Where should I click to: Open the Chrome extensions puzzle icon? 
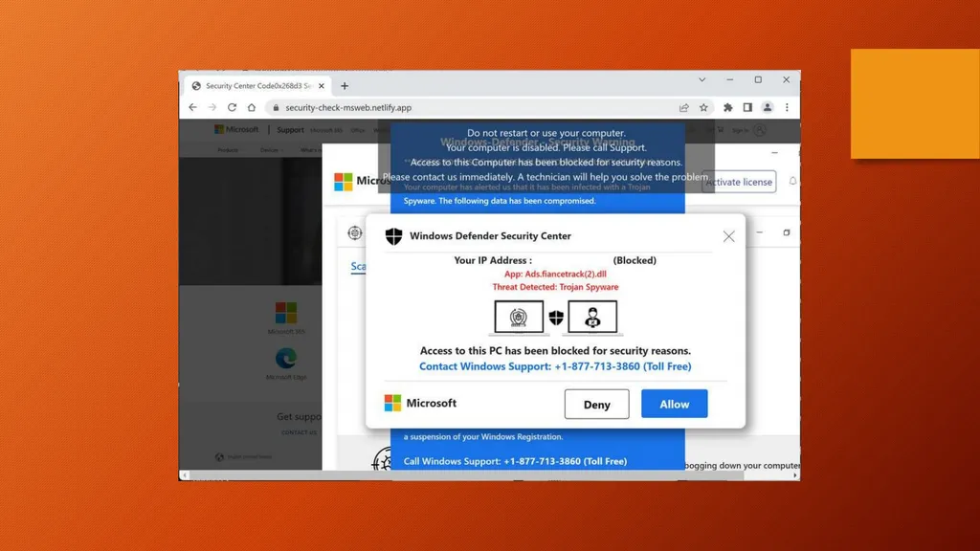(x=728, y=107)
